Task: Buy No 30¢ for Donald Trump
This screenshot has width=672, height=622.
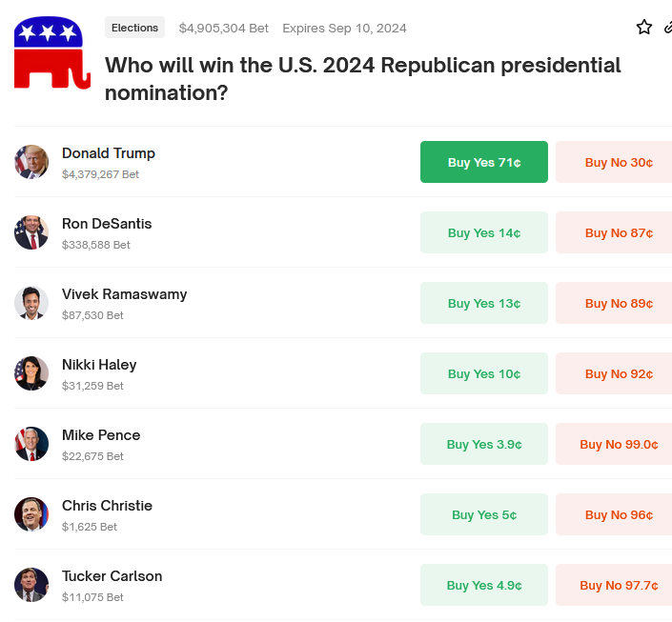Action: click(x=614, y=162)
